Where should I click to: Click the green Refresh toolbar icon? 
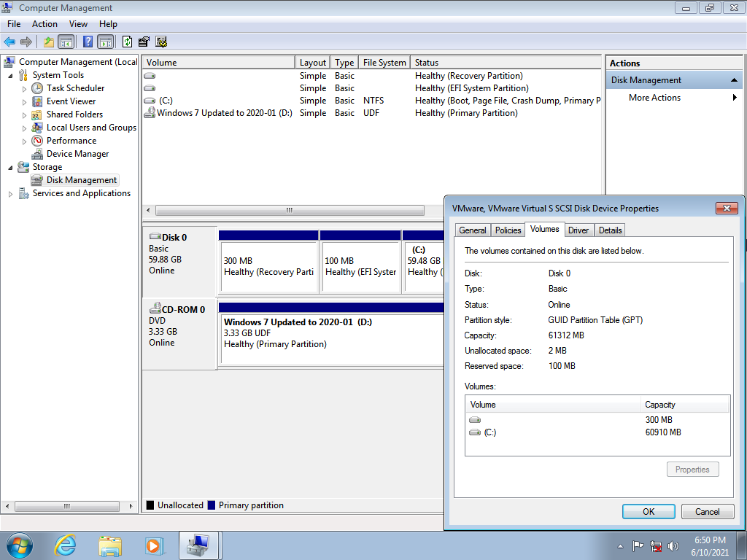pos(128,42)
